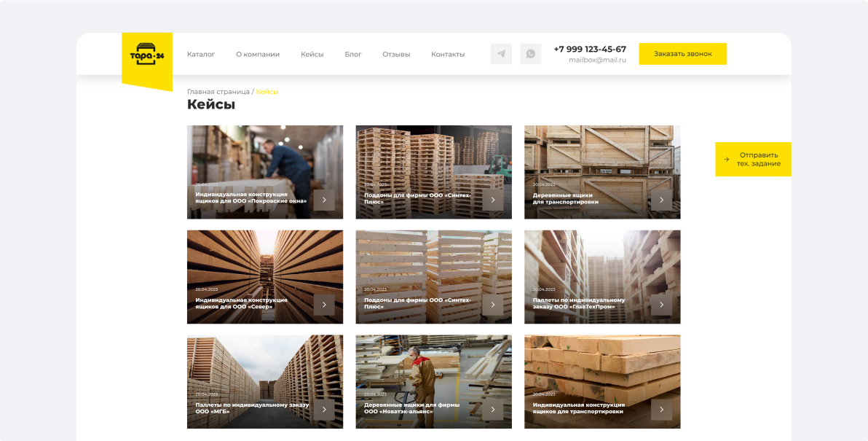This screenshot has height=441, width=868.
Task: Click arrow on ООО «МГБ» case card
Action: click(x=324, y=410)
